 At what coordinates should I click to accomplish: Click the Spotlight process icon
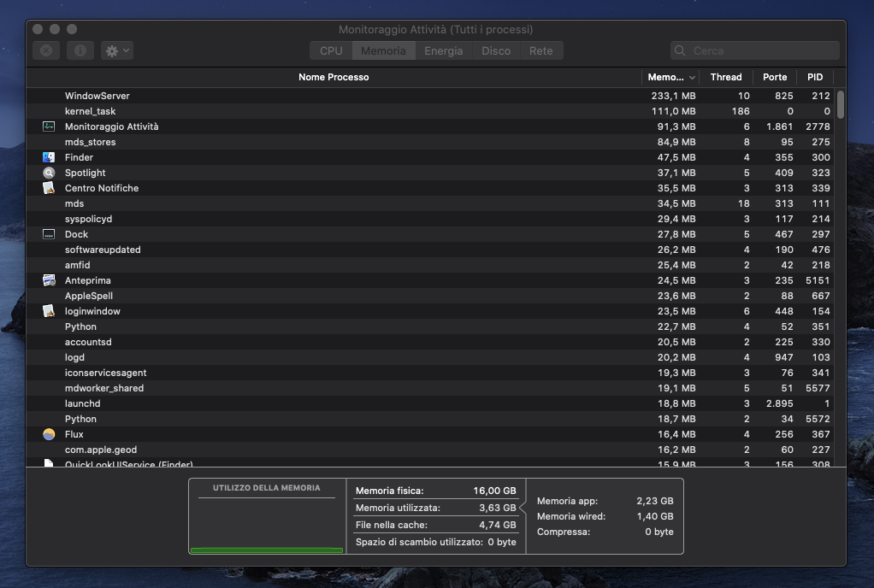tap(49, 173)
